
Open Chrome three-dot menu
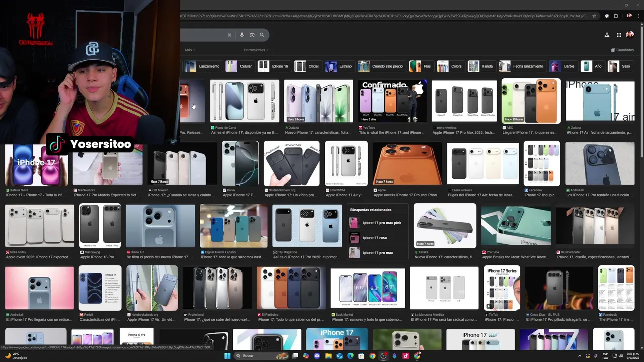point(638,16)
